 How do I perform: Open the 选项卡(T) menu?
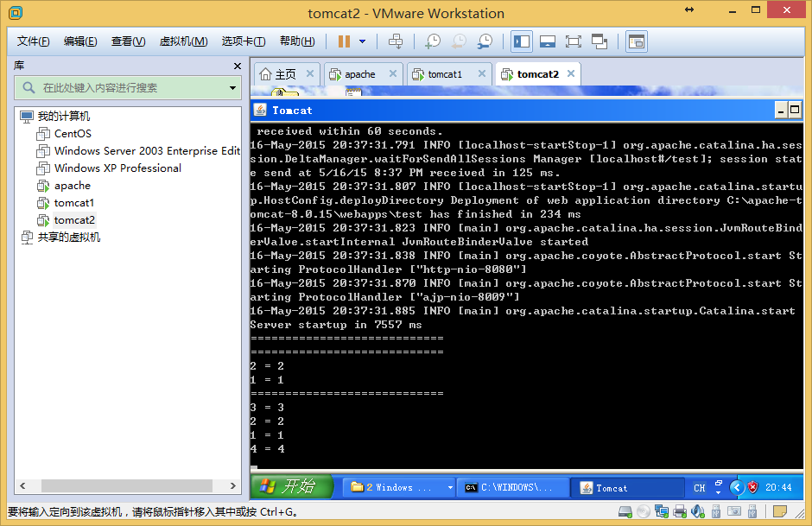244,41
